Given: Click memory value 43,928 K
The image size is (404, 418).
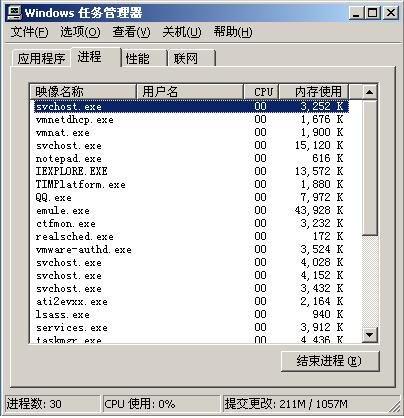Looking at the screenshot, I should (x=319, y=211).
